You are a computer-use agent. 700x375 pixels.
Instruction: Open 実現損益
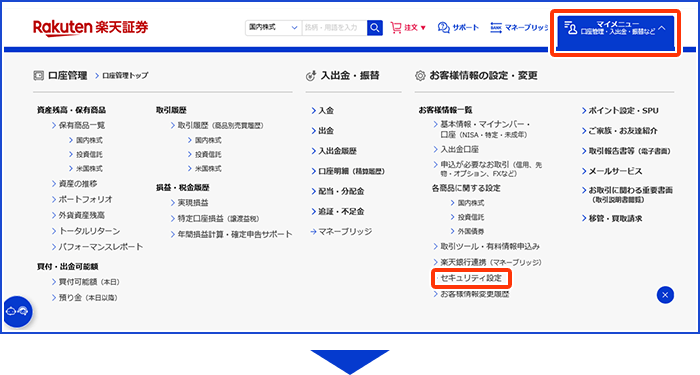[190, 203]
